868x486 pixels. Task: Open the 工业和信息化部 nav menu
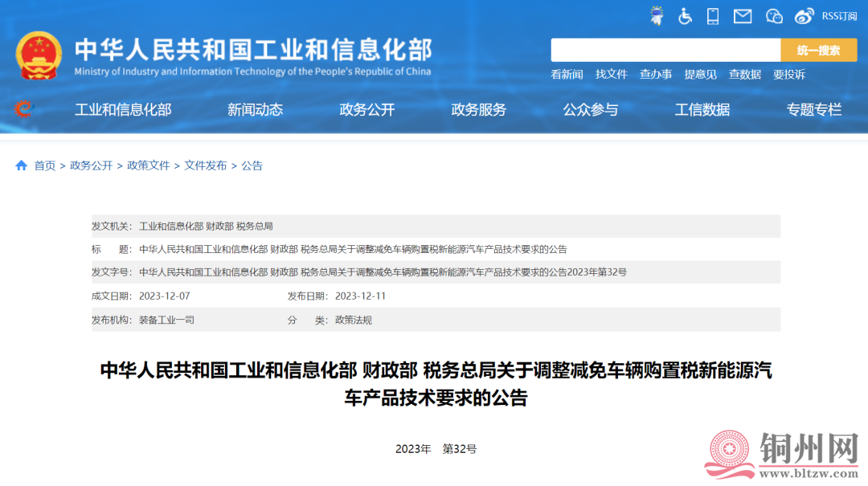pyautogui.click(x=123, y=109)
